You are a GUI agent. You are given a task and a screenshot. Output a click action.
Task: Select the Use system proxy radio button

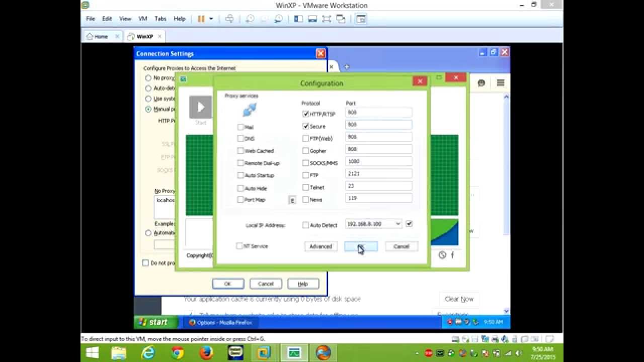point(148,99)
